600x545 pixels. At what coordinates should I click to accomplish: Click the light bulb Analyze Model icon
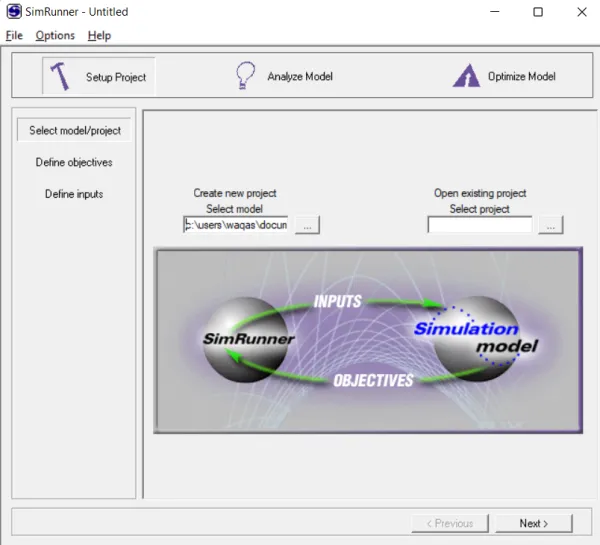245,76
